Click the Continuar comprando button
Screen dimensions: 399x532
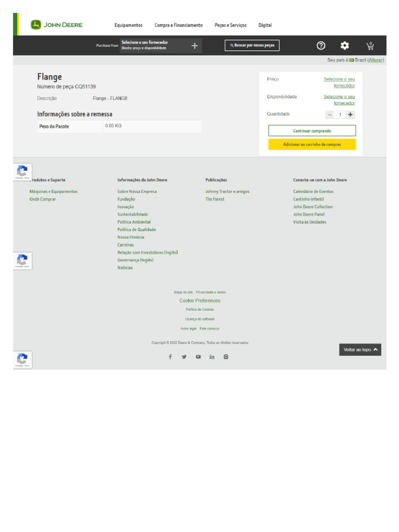(312, 130)
